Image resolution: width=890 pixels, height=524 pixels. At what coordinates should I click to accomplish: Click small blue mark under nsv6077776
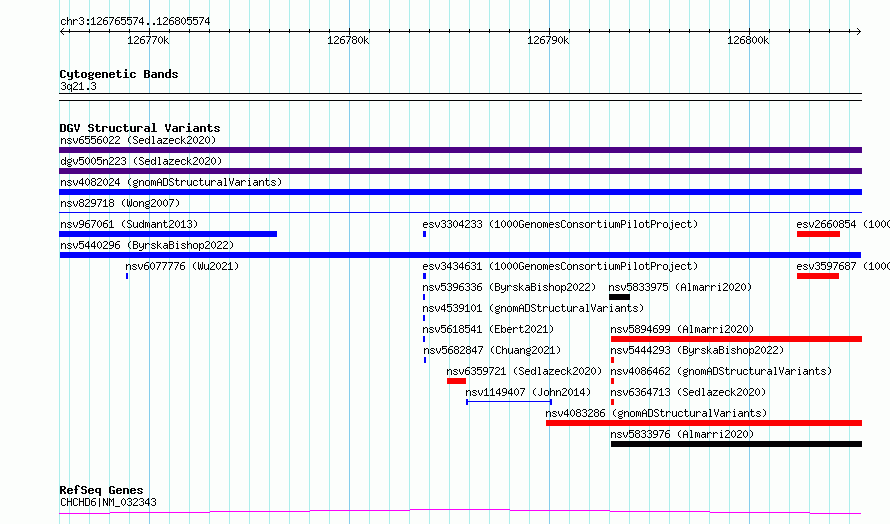[127, 276]
